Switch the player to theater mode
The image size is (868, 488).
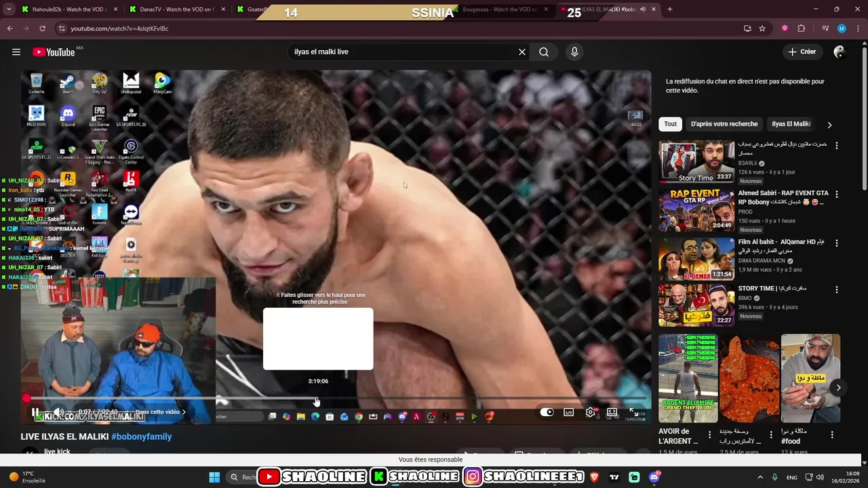612,412
